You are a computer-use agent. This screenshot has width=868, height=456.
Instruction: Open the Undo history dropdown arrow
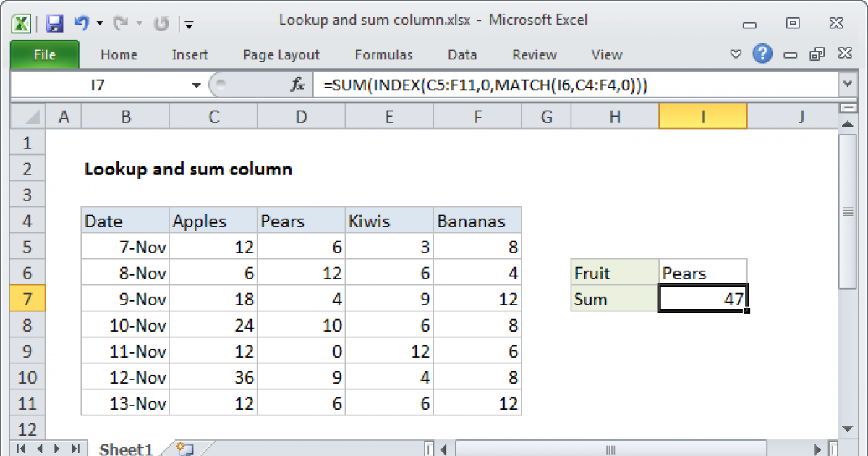pyautogui.click(x=99, y=24)
